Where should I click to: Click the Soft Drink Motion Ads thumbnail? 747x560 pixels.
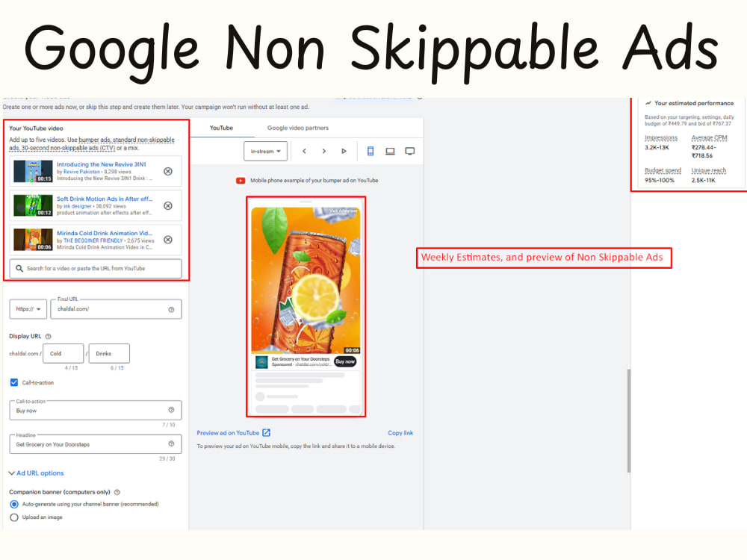click(33, 206)
